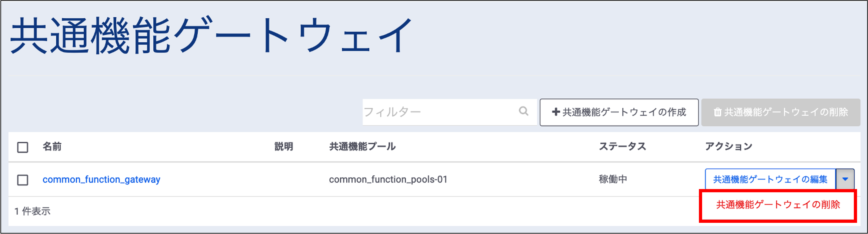Expand the action dropdown arrow beside 編集
Image resolution: width=868 pixels, height=234 pixels.
click(845, 179)
